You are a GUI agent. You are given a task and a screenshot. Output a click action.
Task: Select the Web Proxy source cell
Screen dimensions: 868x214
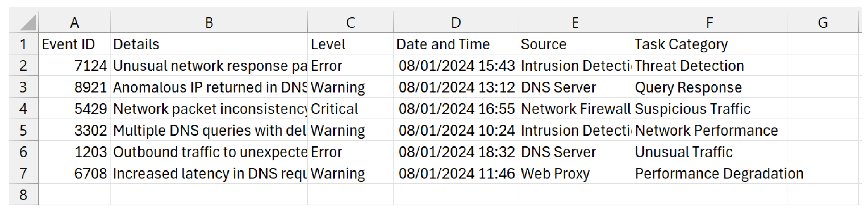pos(575,174)
